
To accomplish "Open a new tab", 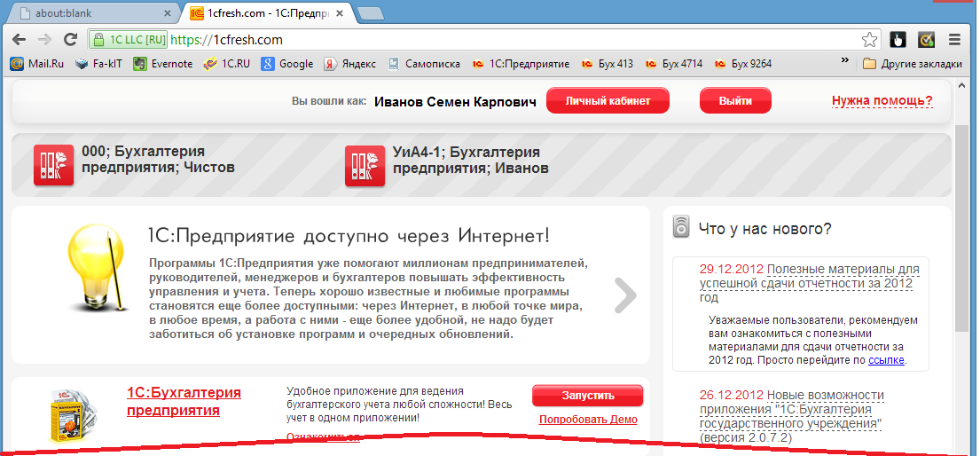I will tap(372, 14).
